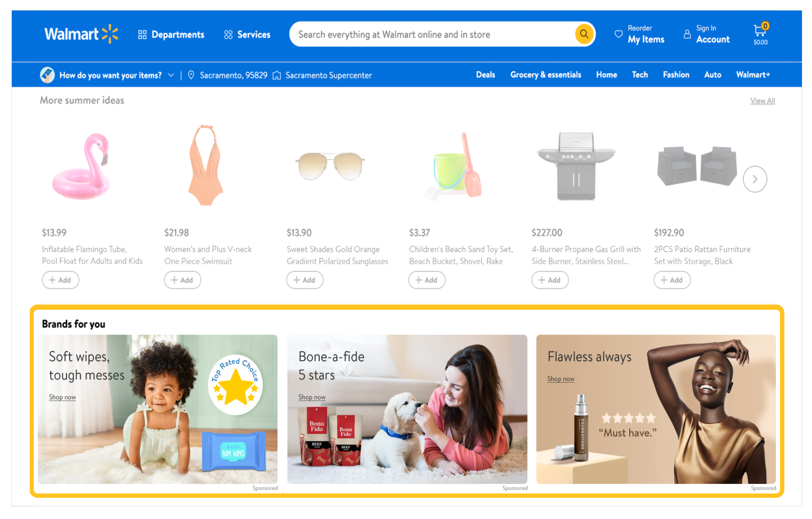The width and height of the screenshot is (812, 519).
Task: Click the delivery options badge icon
Action: pos(47,75)
